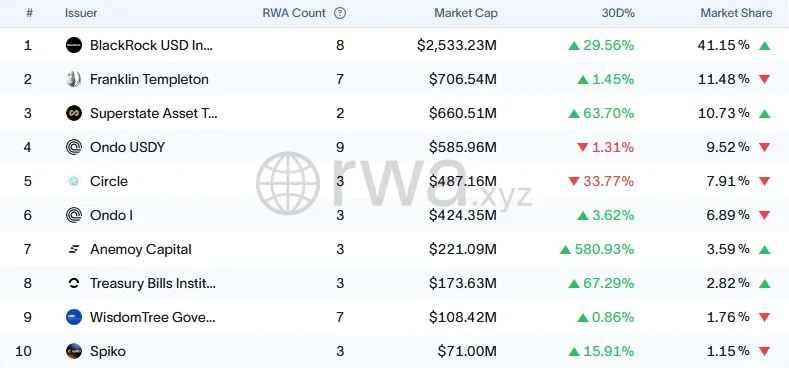This screenshot has width=789, height=368.
Task: Open the Ondo I issuer link
Action: (x=111, y=215)
